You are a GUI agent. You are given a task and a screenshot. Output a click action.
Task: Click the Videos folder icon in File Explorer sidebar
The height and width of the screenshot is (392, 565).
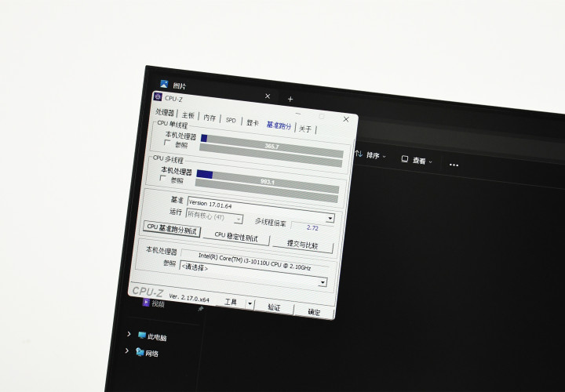(146, 302)
